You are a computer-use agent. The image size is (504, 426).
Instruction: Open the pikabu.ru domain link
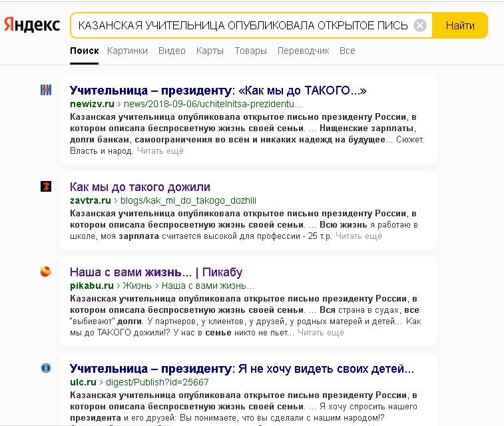(92, 286)
